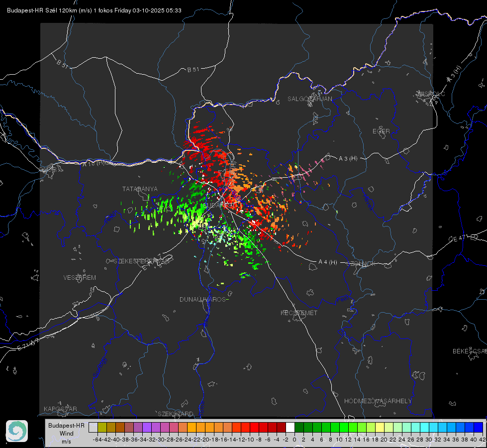Click the BÉKÉSCSABA city label
487x448 pixels.
[470, 351]
